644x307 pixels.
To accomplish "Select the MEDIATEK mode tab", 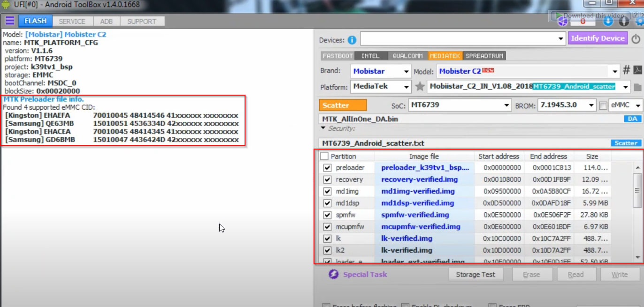I will (x=445, y=56).
